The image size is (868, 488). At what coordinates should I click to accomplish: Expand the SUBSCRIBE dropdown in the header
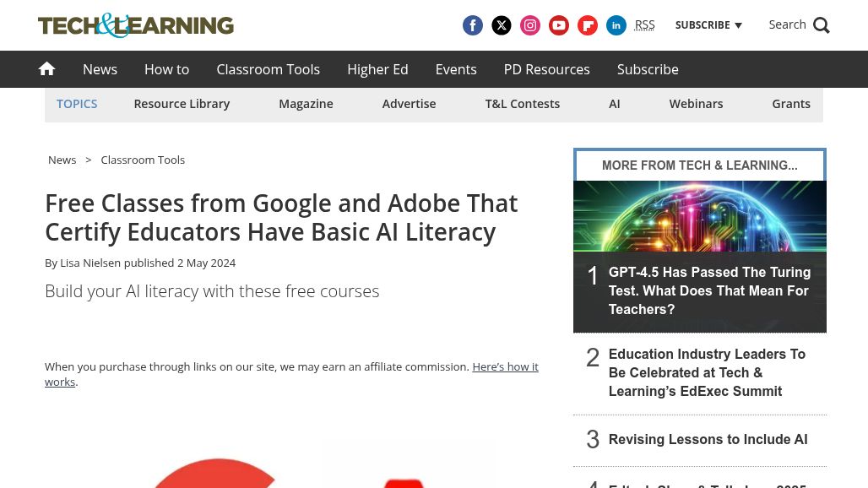point(708,25)
